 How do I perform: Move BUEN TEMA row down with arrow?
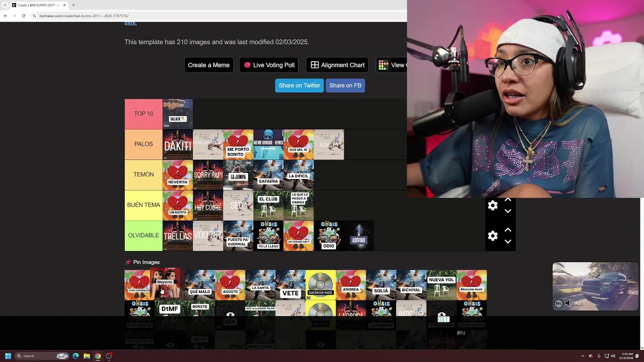508,211
